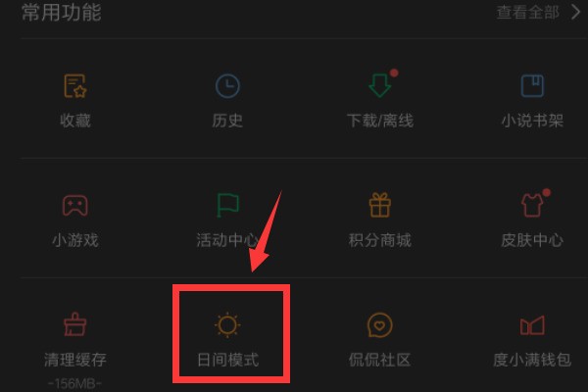Open the 小说书架 bookshelf icon

coord(532,86)
